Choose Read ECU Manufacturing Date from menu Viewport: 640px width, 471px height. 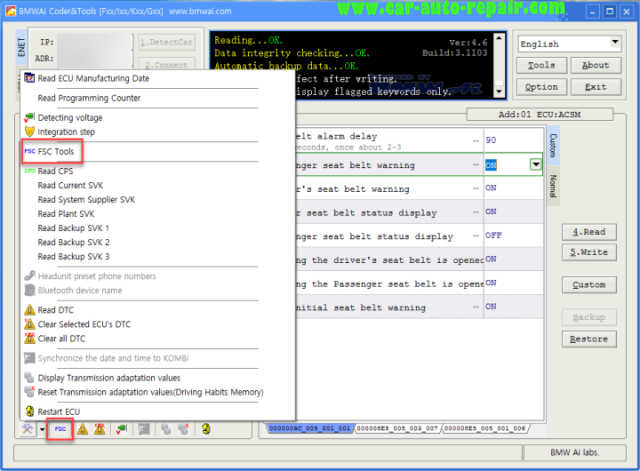93,78
